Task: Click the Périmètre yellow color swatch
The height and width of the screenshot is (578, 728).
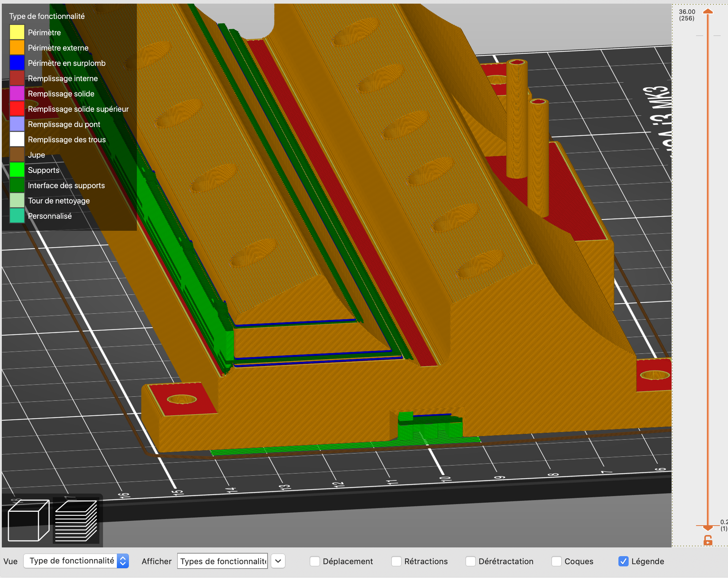Action: [x=17, y=32]
